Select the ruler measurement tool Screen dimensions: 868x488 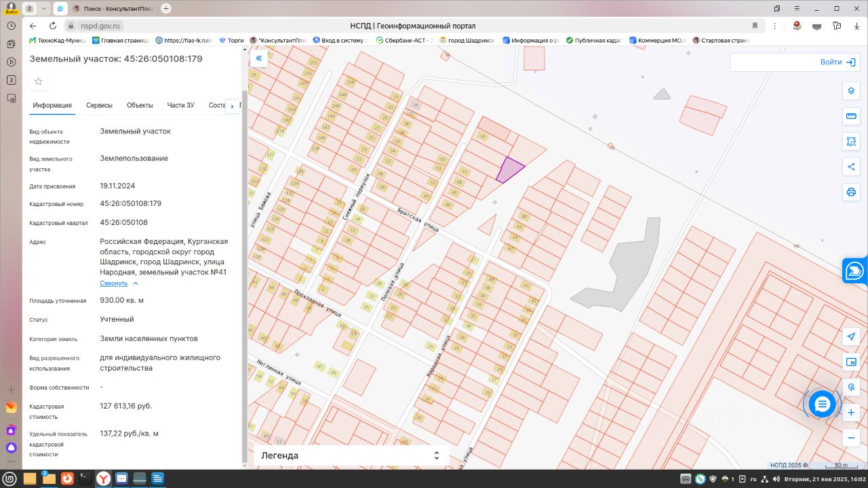tap(851, 116)
